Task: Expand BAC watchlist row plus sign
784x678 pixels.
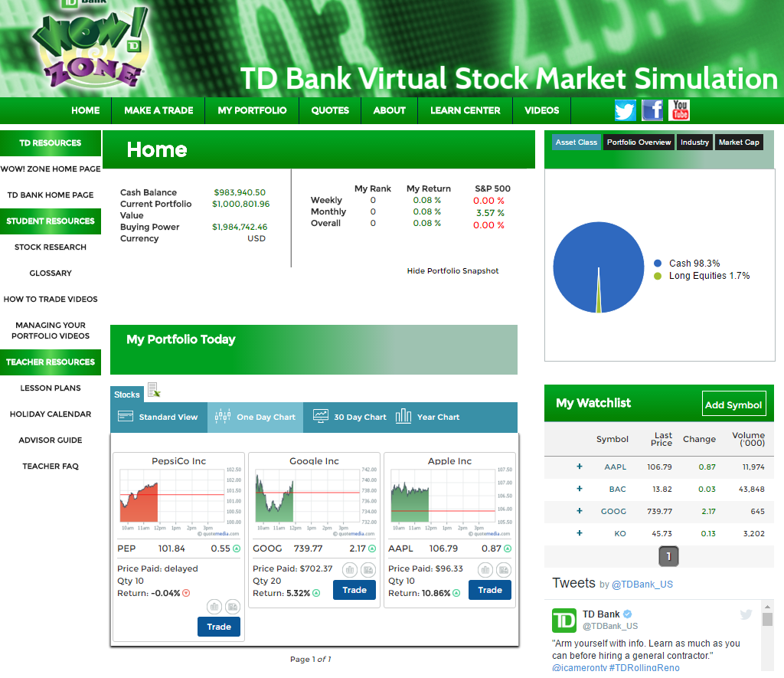Action: coord(580,488)
